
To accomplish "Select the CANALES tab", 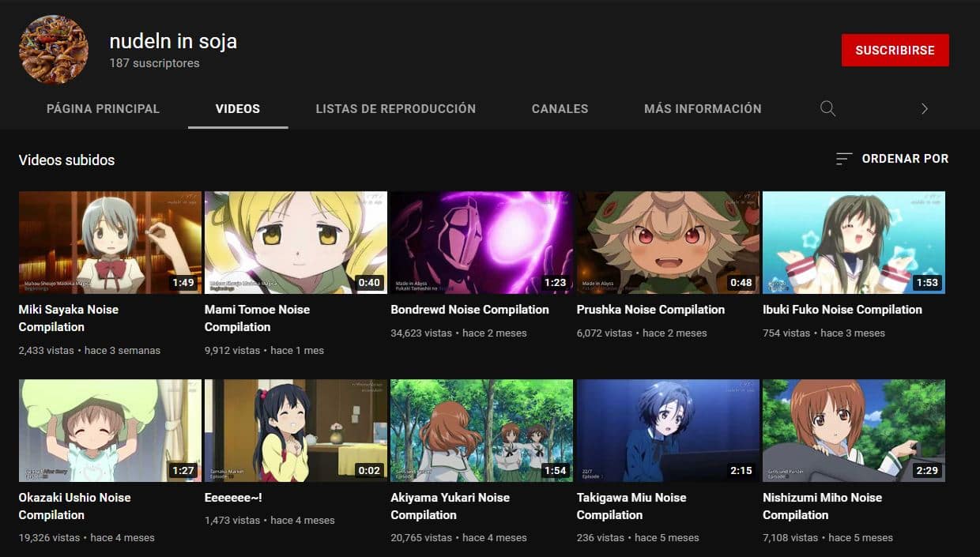I will [560, 108].
